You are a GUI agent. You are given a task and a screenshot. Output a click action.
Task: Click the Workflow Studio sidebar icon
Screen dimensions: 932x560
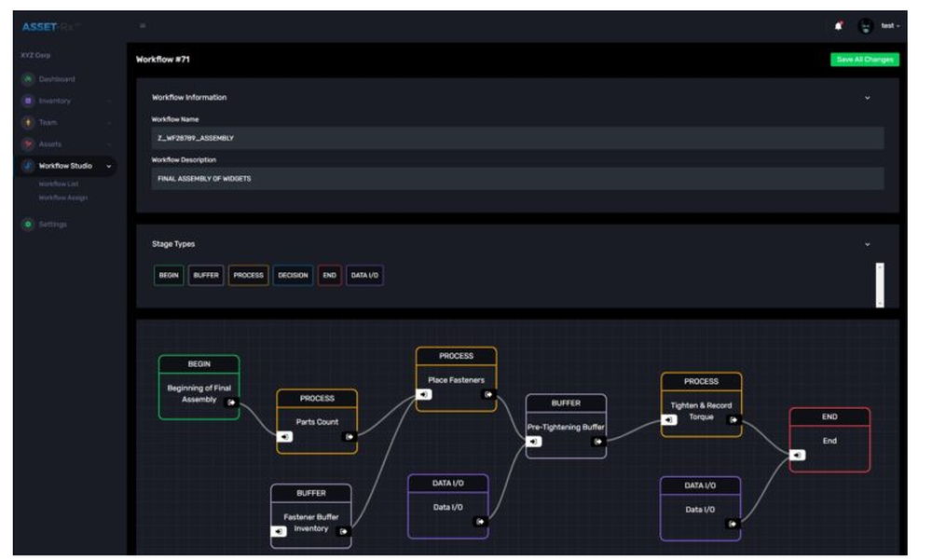[x=27, y=166]
